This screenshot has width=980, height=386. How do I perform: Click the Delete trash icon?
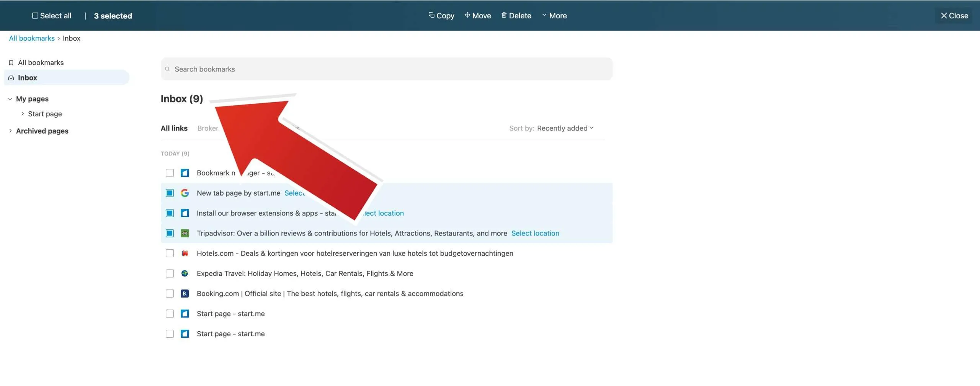504,15
